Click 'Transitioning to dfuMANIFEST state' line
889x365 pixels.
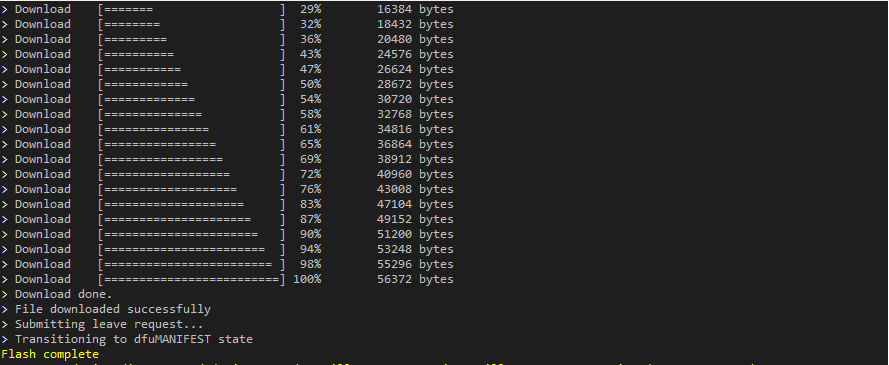127,339
